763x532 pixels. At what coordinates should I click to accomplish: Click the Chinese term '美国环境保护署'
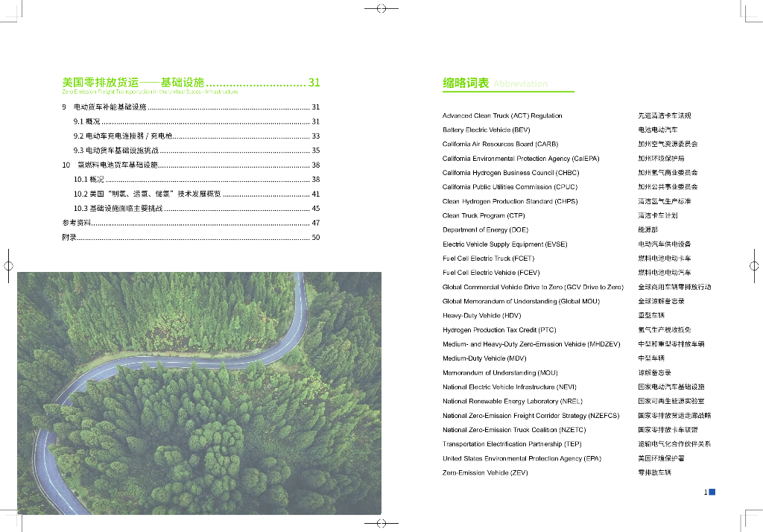pos(662,458)
